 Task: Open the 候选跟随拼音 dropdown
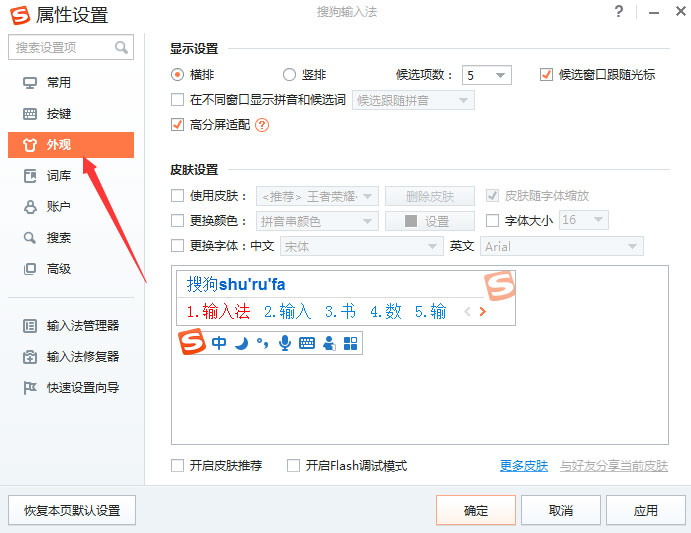[x=413, y=101]
